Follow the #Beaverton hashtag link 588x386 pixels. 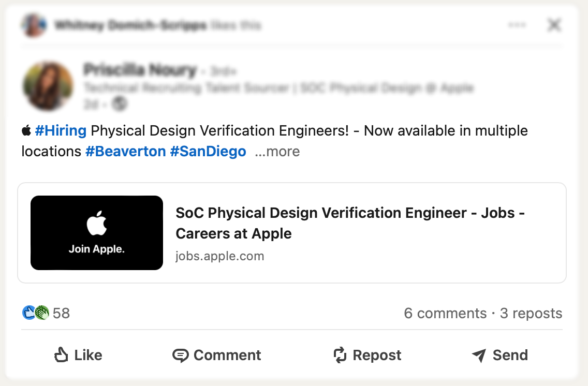(125, 152)
